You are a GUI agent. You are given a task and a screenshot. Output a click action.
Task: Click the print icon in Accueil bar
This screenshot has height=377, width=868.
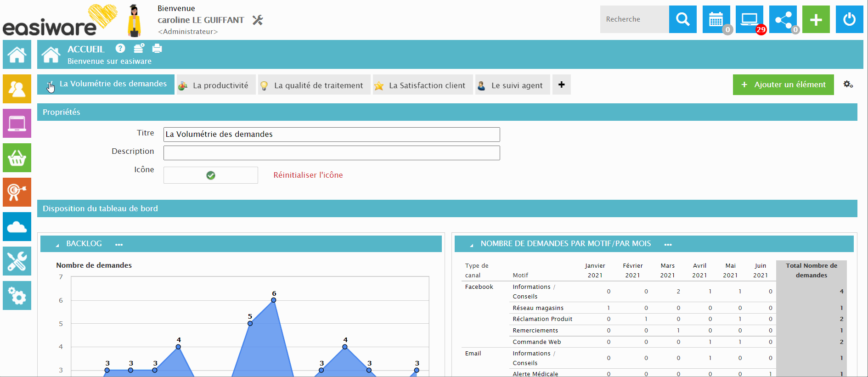point(157,48)
